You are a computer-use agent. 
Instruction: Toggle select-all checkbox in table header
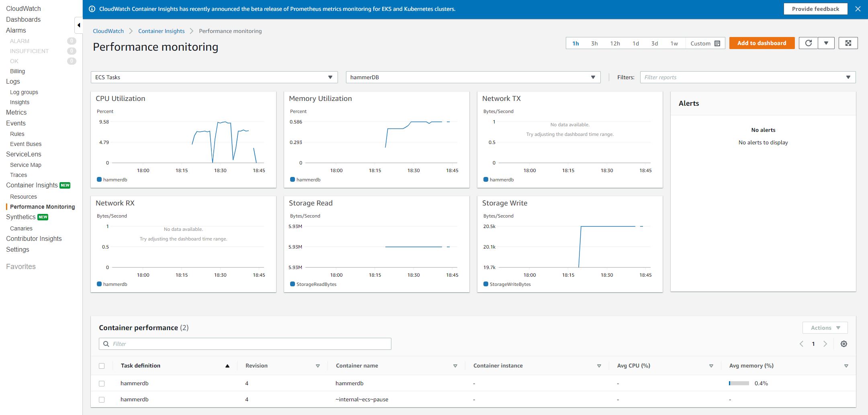[x=102, y=366]
